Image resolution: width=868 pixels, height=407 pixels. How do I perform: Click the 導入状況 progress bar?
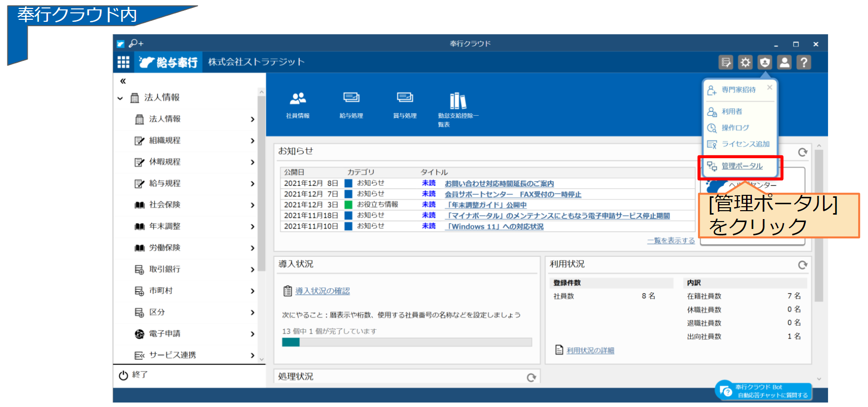(x=407, y=342)
